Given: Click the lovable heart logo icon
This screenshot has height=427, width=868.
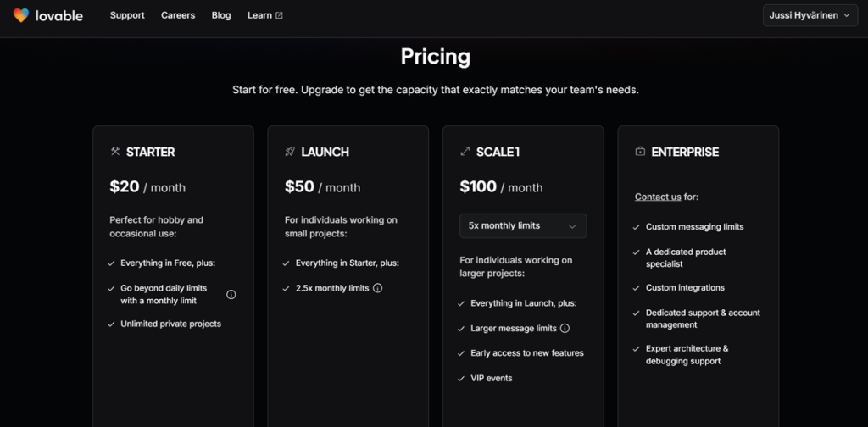Looking at the screenshot, I should 21,15.
